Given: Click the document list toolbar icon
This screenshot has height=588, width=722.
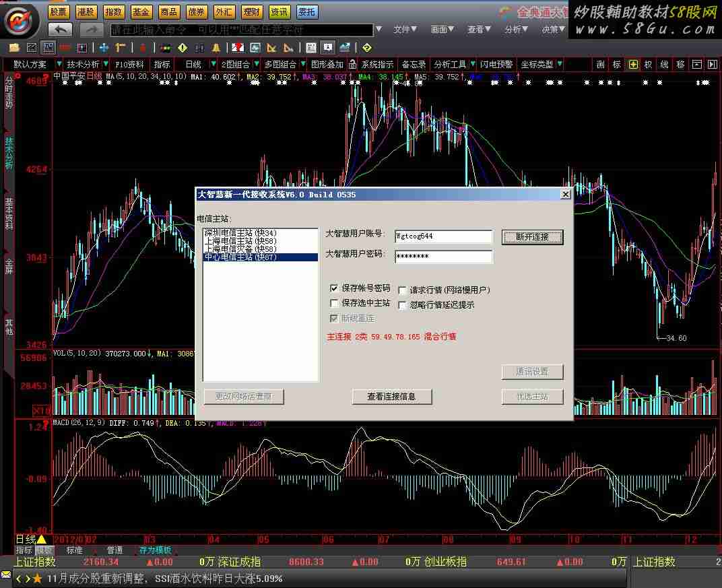Looking at the screenshot, I should 311,47.
